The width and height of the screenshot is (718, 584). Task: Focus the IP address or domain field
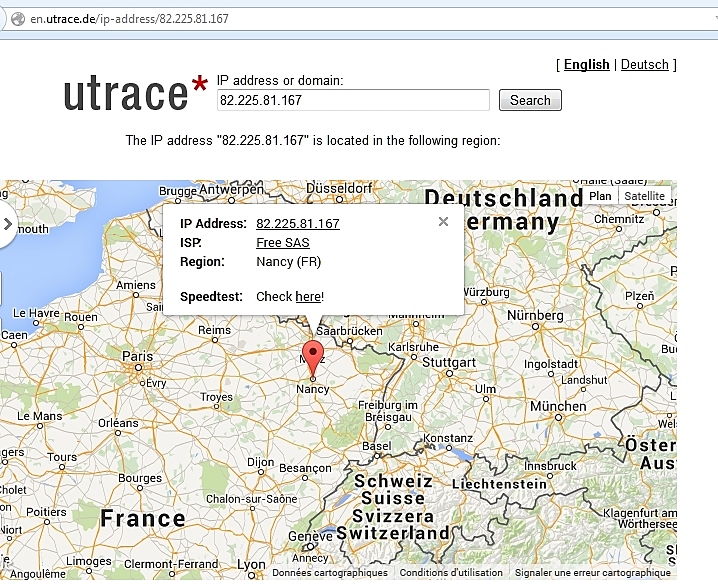(353, 100)
